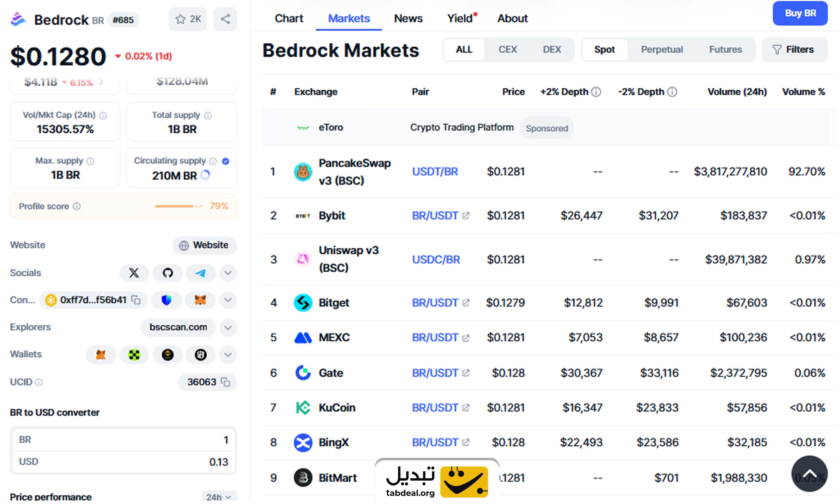The image size is (840, 504).
Task: Expand more Socials links chevron
Action: point(228,273)
